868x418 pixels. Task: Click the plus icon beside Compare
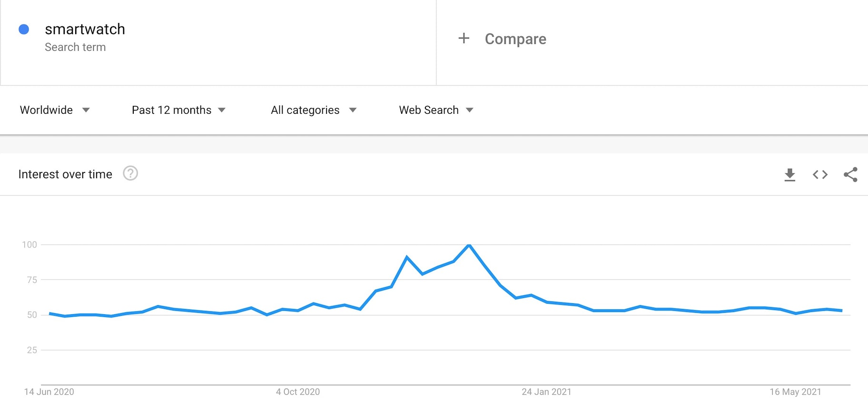click(x=464, y=39)
